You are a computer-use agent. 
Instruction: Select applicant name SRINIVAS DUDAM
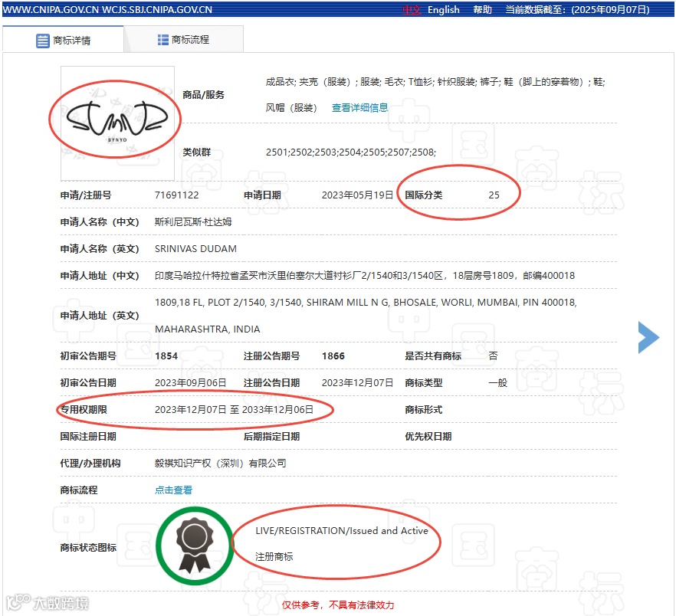pos(195,249)
